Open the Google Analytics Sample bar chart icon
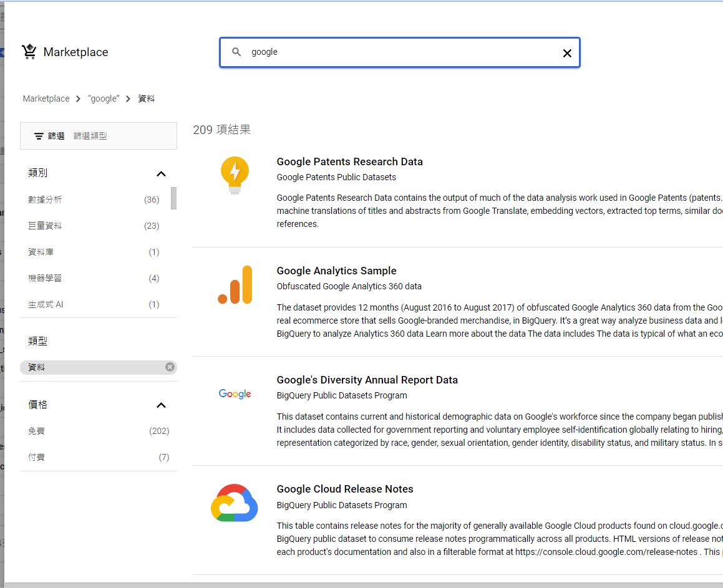 235,285
